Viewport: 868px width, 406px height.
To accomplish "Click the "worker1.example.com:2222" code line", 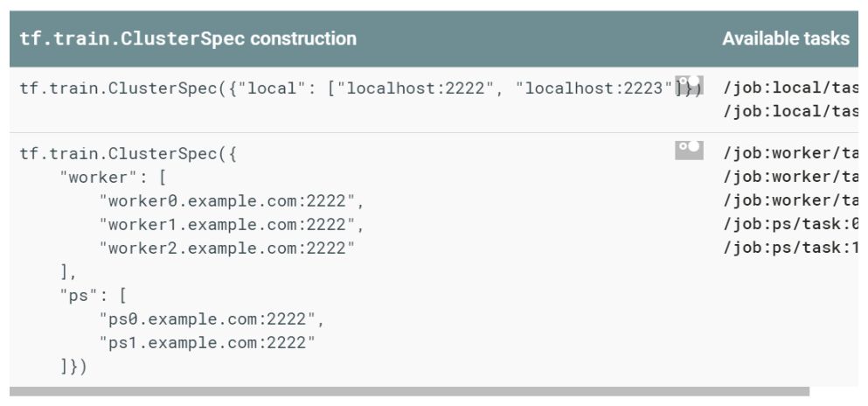I will click(232, 225).
